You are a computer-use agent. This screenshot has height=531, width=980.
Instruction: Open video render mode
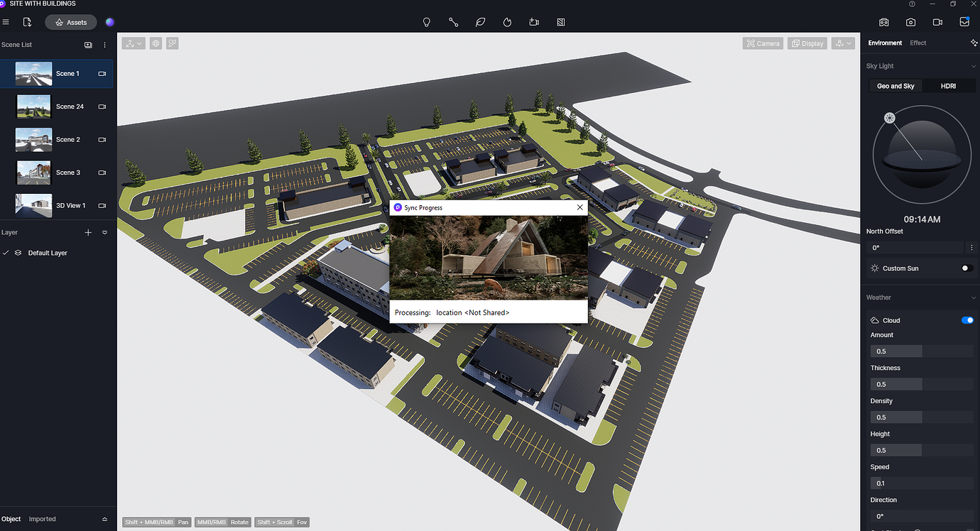[937, 22]
